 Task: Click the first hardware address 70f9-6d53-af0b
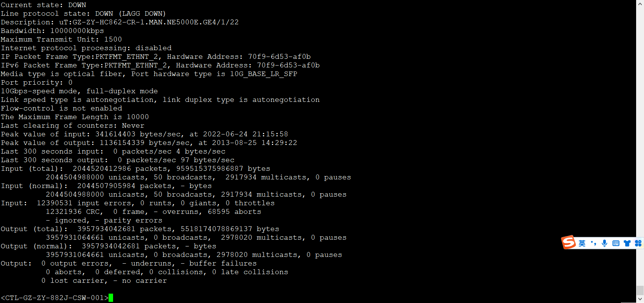[x=279, y=57]
